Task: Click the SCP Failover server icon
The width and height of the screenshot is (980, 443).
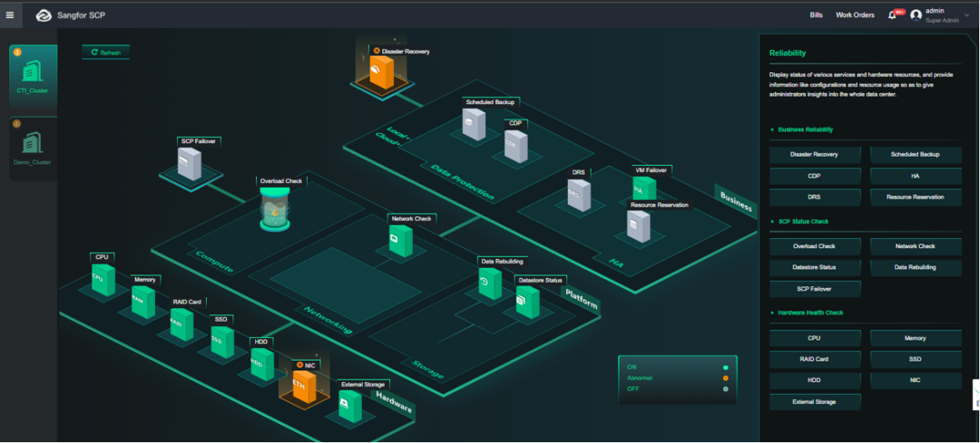Action: [x=189, y=164]
